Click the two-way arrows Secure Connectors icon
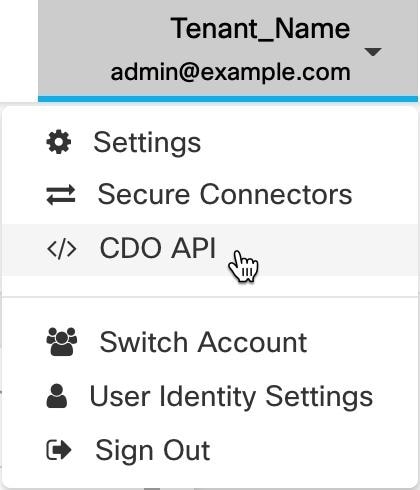The width and height of the screenshot is (420, 490). [x=61, y=195]
